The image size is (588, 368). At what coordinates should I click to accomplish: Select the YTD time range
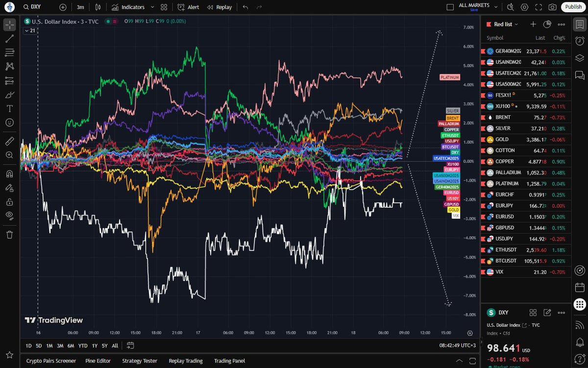[82, 345]
